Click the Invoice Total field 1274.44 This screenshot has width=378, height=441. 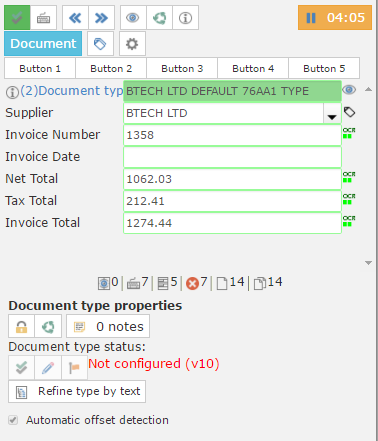point(232,223)
